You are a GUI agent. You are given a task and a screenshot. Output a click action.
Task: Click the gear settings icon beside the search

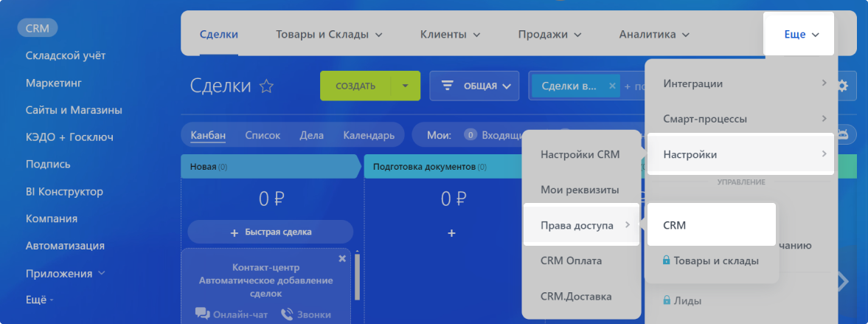[842, 86]
